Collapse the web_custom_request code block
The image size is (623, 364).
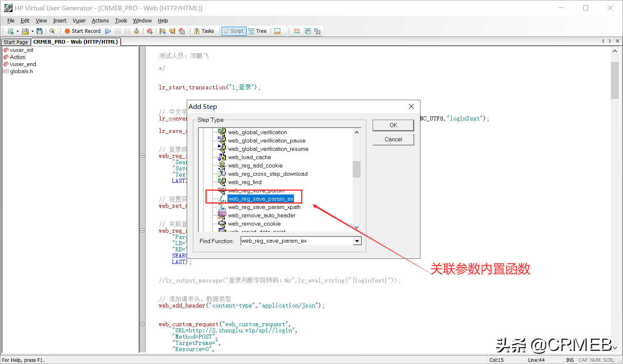(142, 324)
